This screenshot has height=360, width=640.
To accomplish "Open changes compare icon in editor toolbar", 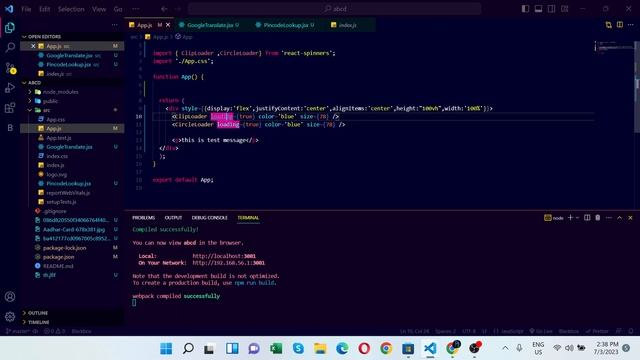I will pyautogui.click(x=609, y=25).
